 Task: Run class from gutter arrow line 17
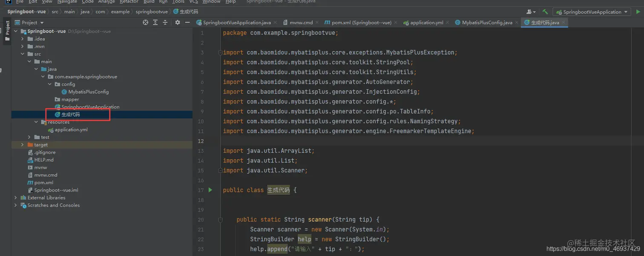[x=210, y=190]
